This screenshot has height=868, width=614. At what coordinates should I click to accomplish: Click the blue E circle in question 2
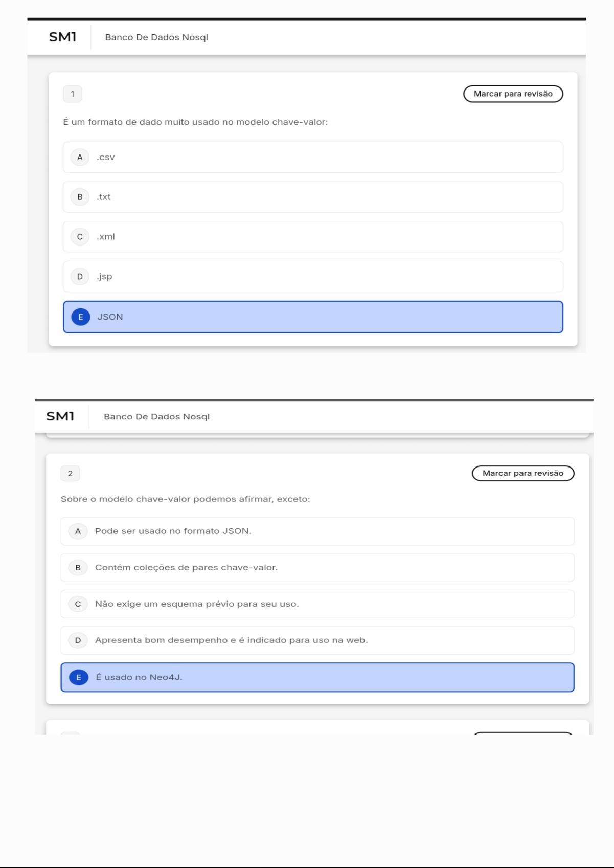click(x=78, y=677)
